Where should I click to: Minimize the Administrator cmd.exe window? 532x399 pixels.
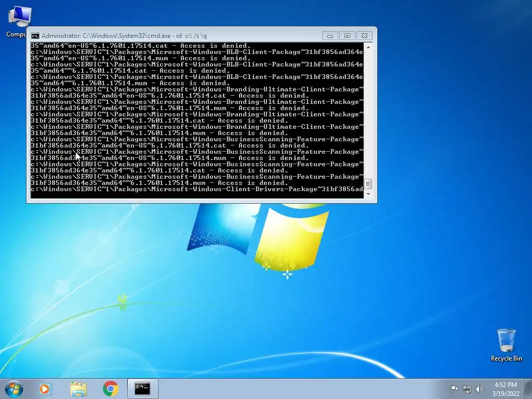pyautogui.click(x=330, y=36)
